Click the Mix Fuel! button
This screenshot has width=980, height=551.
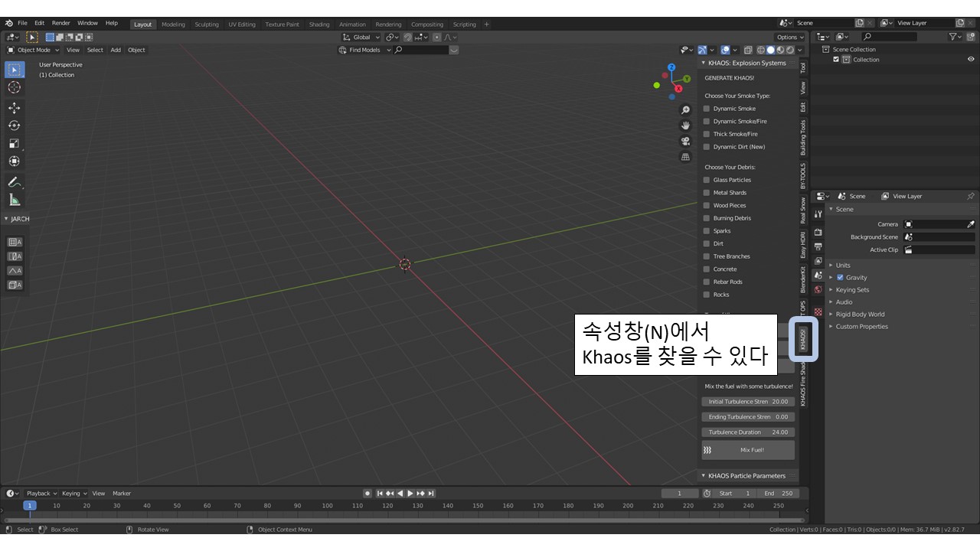(748, 450)
